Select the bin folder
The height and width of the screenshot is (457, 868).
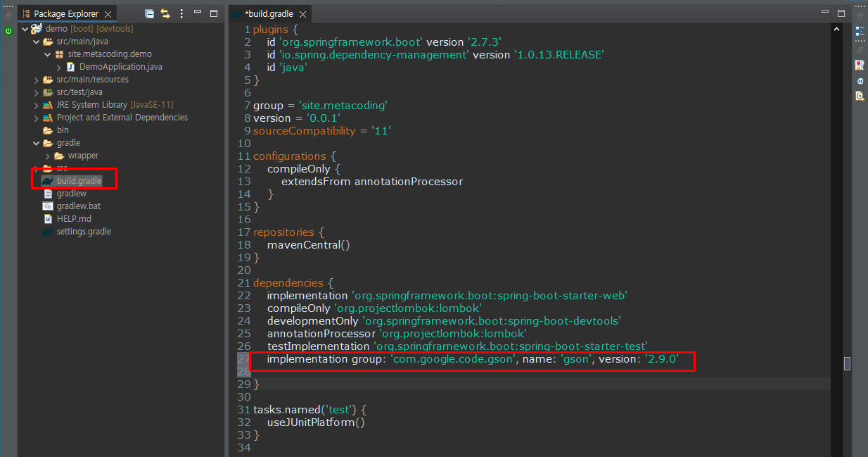pyautogui.click(x=56, y=130)
